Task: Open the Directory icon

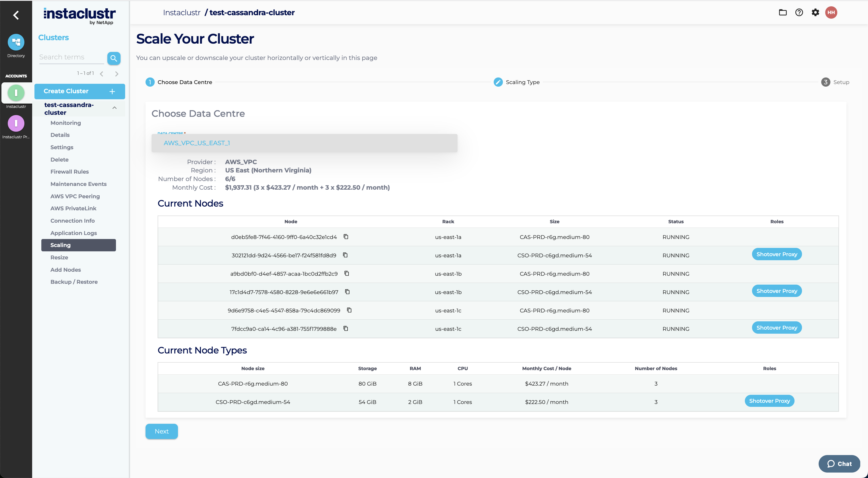Action: 16,42
